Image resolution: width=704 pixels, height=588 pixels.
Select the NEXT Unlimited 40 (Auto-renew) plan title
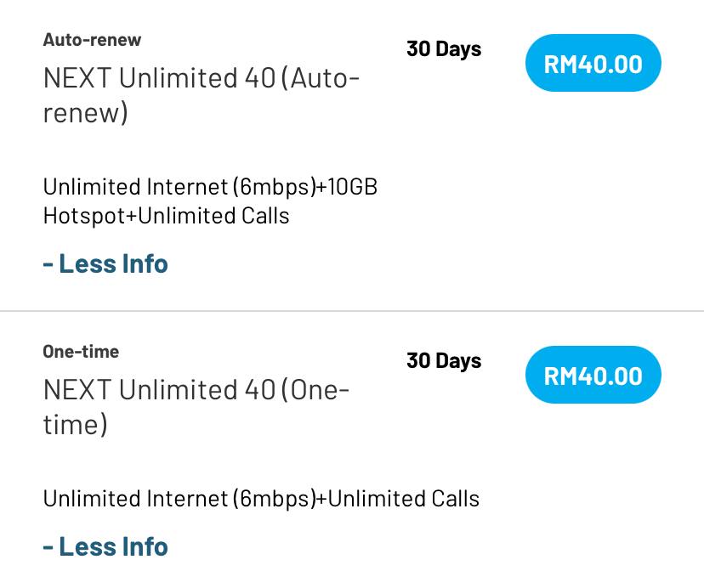202,94
